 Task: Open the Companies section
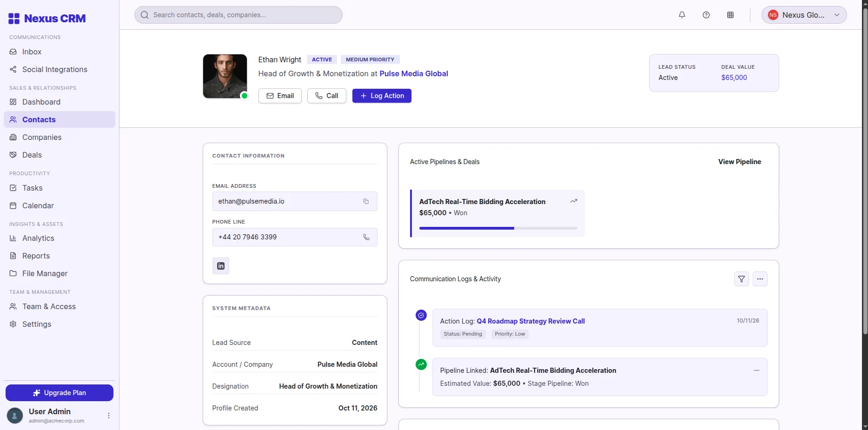pyautogui.click(x=60, y=137)
